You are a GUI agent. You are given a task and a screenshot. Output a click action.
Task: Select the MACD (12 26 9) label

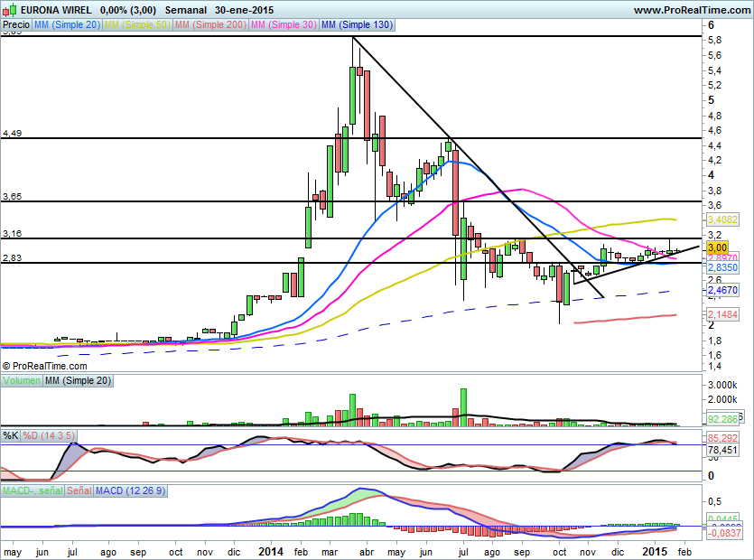pyautogui.click(x=130, y=490)
